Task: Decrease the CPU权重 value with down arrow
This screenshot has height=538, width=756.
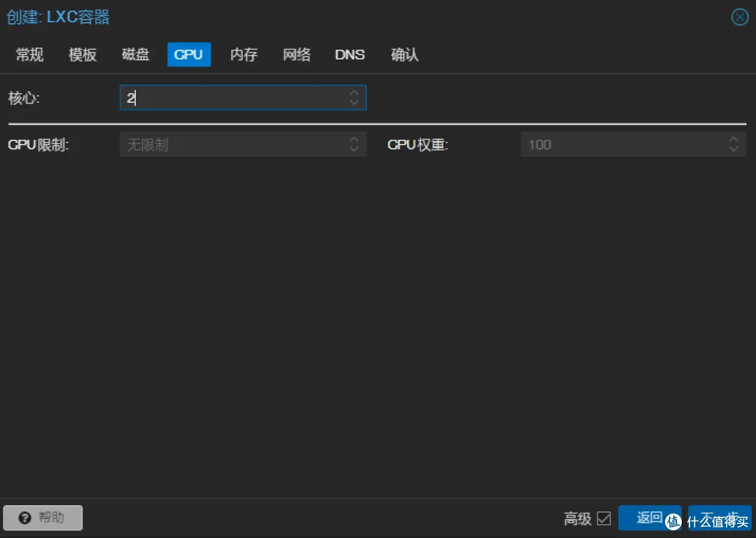Action: click(734, 149)
